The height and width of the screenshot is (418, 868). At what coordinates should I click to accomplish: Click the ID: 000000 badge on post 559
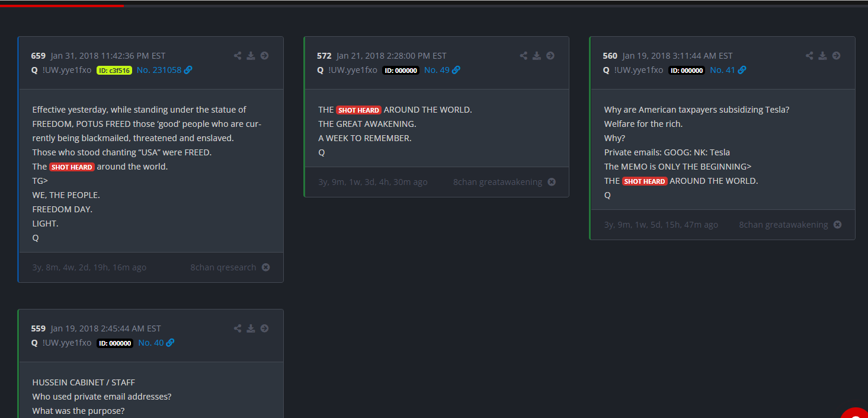pyautogui.click(x=115, y=343)
